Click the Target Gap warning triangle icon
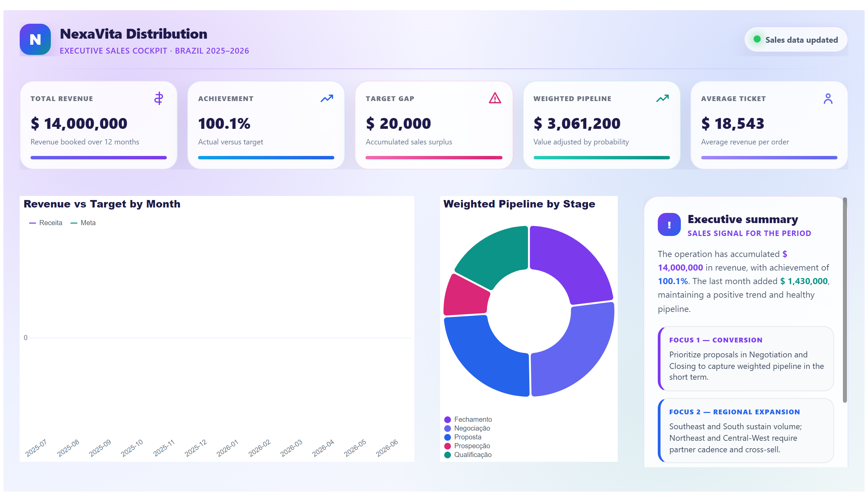Image resolution: width=868 pixels, height=495 pixels. pos(495,98)
